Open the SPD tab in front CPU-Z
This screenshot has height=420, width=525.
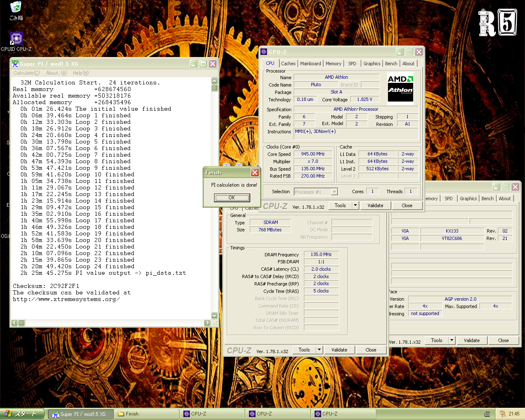[x=352, y=64]
